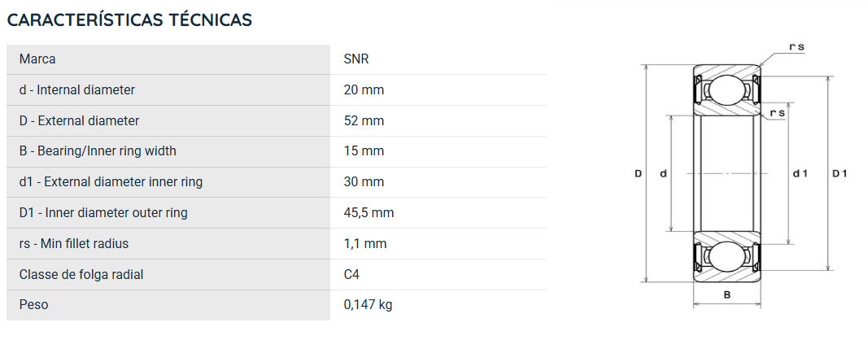Select the Bearing/Inner ring width label
868x340 pixels.
pyautogui.click(x=107, y=151)
